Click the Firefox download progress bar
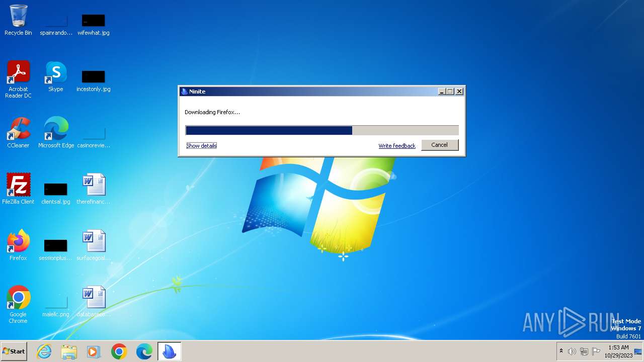The height and width of the screenshot is (362, 644). tap(322, 131)
